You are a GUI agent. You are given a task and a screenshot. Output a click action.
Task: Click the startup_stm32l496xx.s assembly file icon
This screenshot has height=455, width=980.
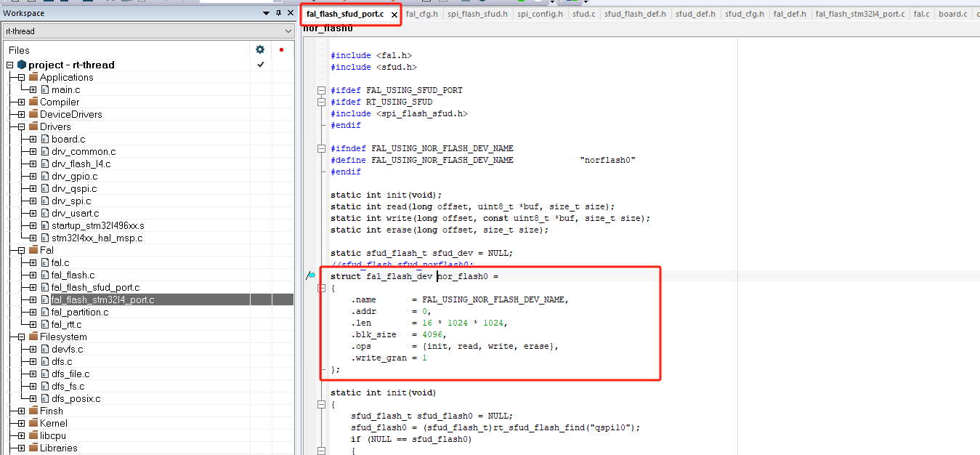click(45, 225)
